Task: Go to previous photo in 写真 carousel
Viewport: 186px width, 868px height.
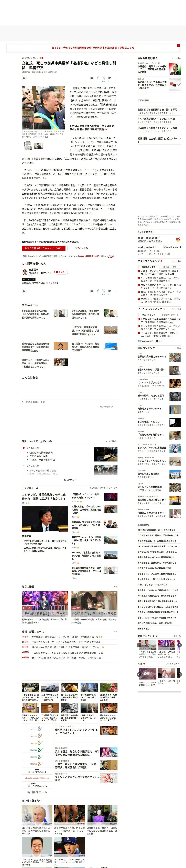Action: [x=139, y=674]
